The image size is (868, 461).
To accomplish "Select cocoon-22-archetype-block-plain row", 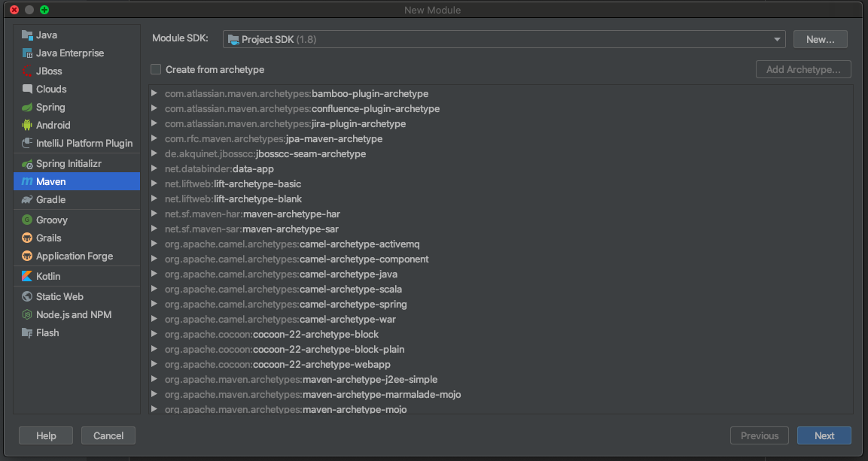I will [x=501, y=350].
